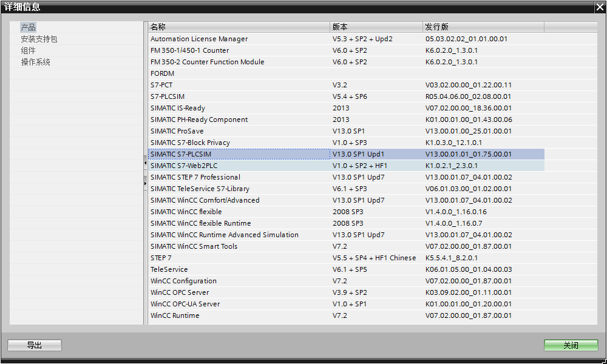The image size is (607, 364).
Task: Click the 导出 button
Action: point(35,345)
